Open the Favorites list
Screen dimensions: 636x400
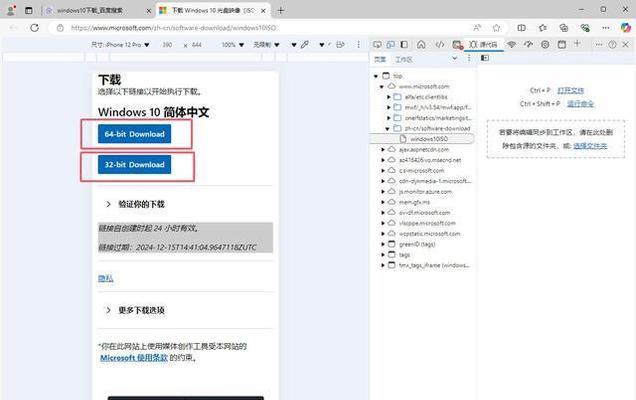(543, 28)
